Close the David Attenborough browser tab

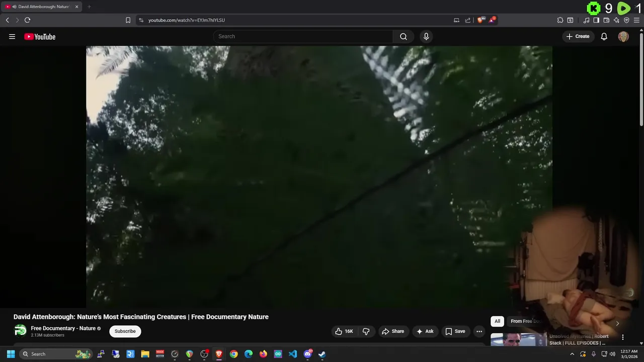(76, 7)
